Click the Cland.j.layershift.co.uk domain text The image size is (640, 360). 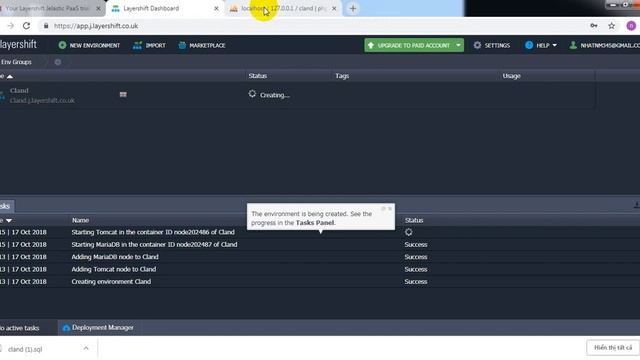coord(42,100)
